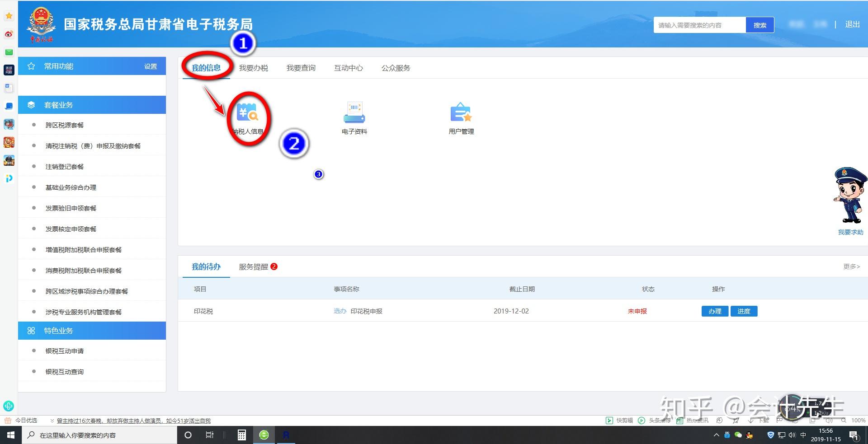Expand the 特色业务 section header

57,330
